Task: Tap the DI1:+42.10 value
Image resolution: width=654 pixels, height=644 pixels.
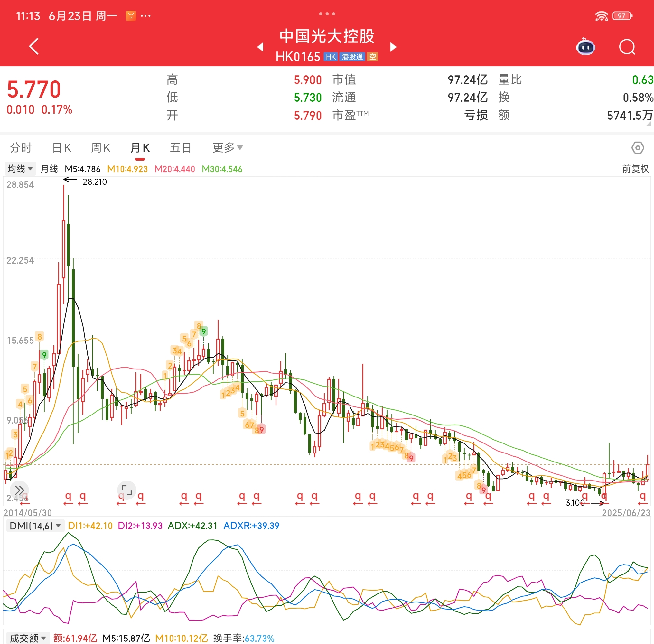Action: [x=90, y=526]
